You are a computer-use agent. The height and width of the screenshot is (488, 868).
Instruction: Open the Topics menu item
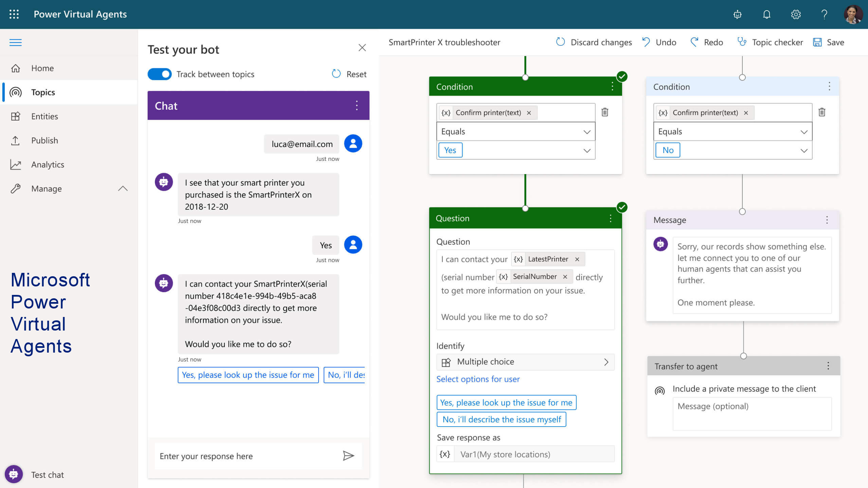pos(43,92)
